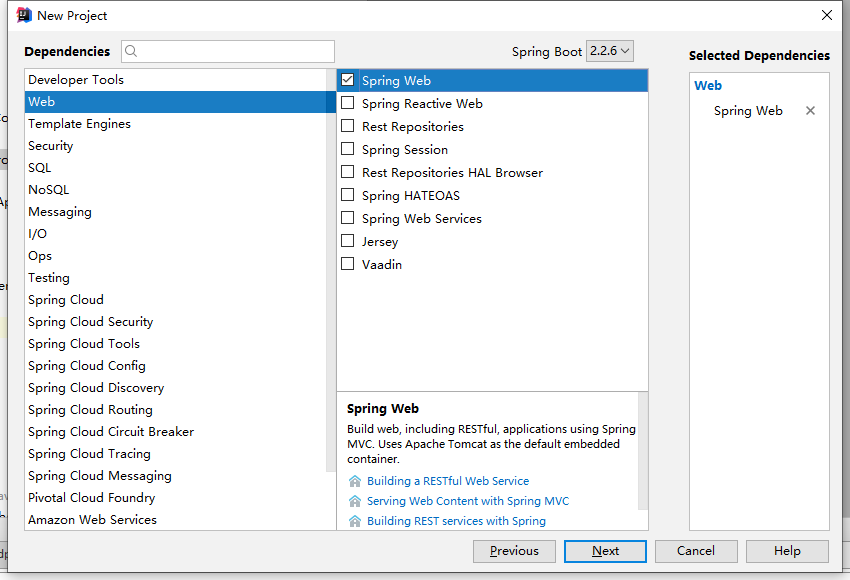Tick the Rest Repositories checkbox
Image resolution: width=850 pixels, height=580 pixels.
coord(347,126)
